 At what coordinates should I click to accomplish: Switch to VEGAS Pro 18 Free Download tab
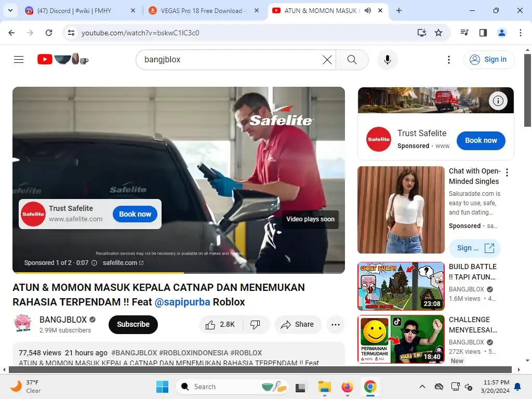[x=204, y=10]
